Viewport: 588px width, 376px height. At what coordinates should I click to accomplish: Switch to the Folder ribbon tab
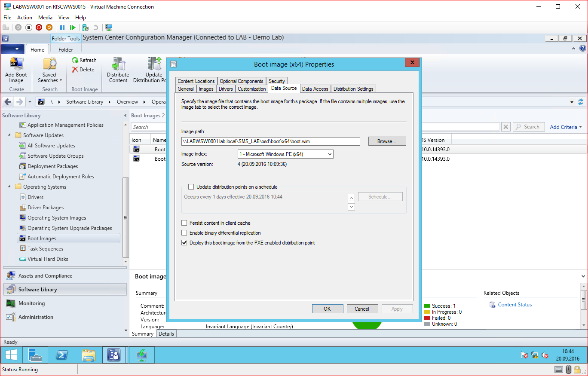pyautogui.click(x=66, y=49)
